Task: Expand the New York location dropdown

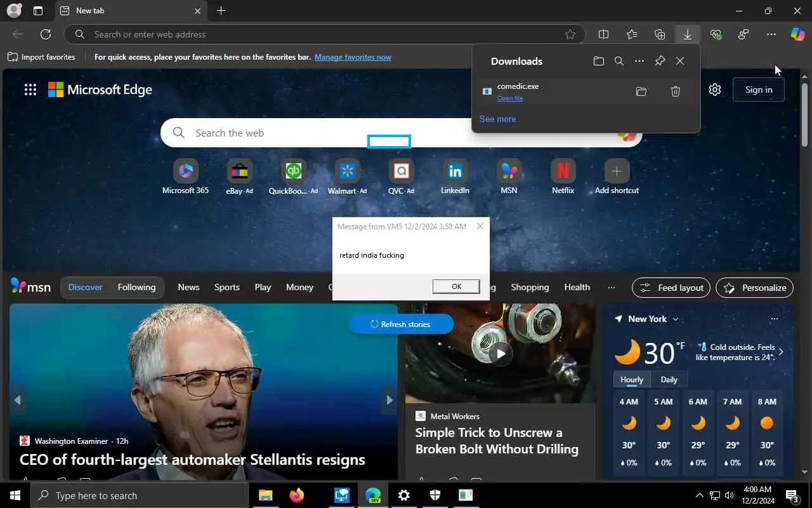Action: [x=675, y=319]
